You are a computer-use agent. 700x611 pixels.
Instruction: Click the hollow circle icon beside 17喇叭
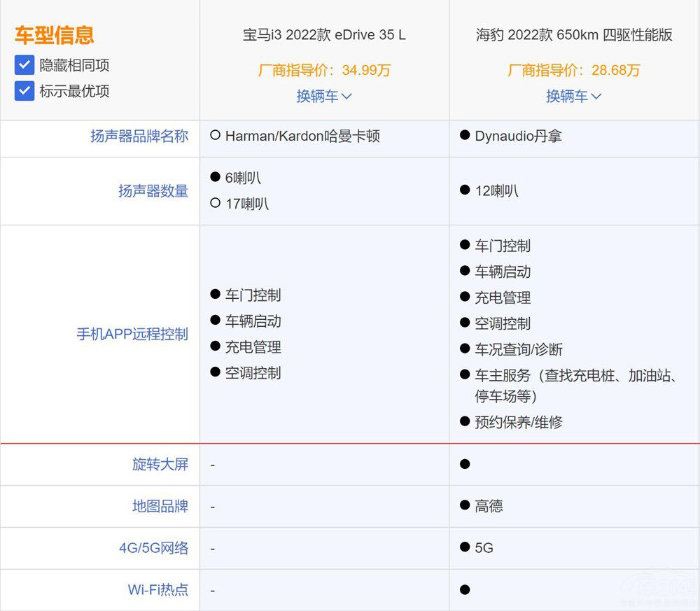(216, 204)
